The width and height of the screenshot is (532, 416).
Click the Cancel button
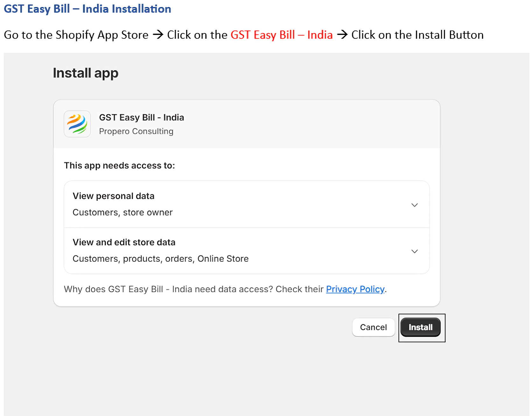tap(373, 327)
